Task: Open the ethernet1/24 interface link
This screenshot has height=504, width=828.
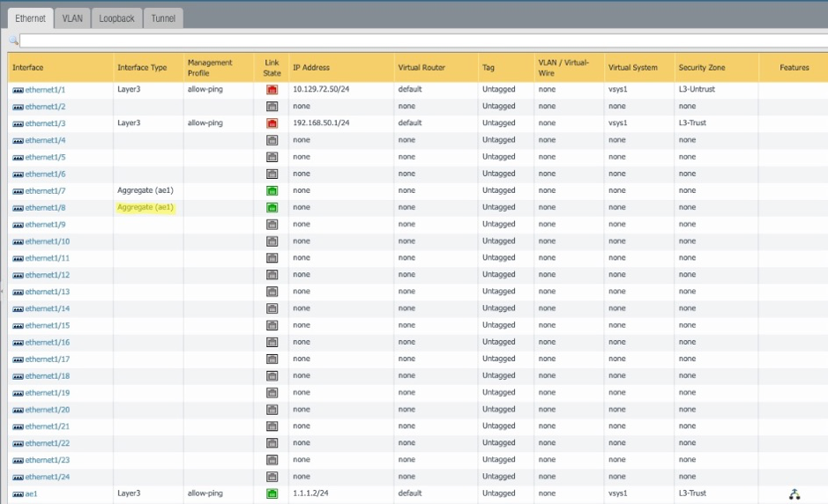Action: 47,477
